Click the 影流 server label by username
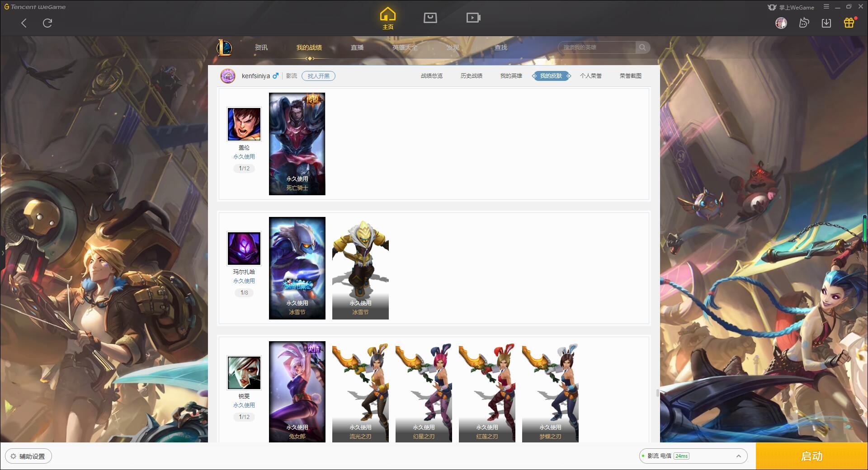This screenshot has height=470, width=868. pyautogui.click(x=292, y=76)
